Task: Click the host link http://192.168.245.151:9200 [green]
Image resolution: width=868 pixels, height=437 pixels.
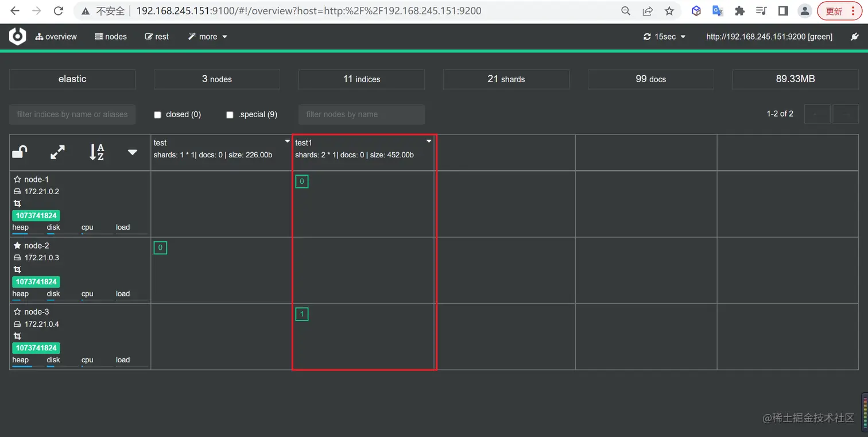Action: tap(769, 37)
